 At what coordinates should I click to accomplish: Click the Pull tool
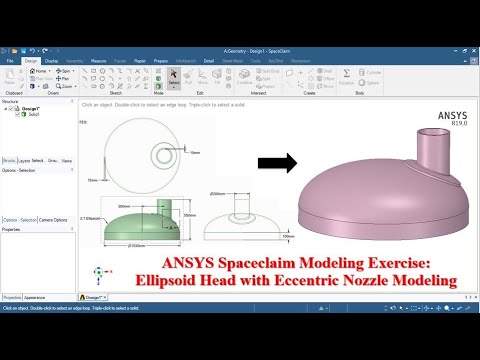click(x=188, y=77)
